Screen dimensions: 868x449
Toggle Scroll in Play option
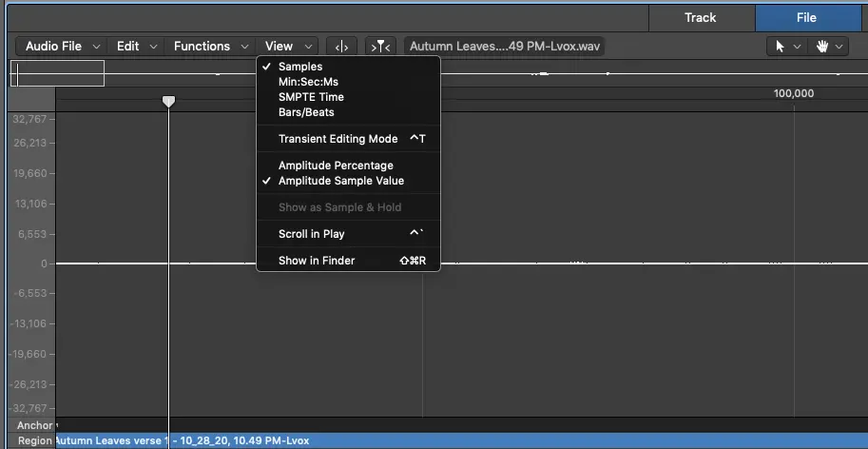click(311, 234)
